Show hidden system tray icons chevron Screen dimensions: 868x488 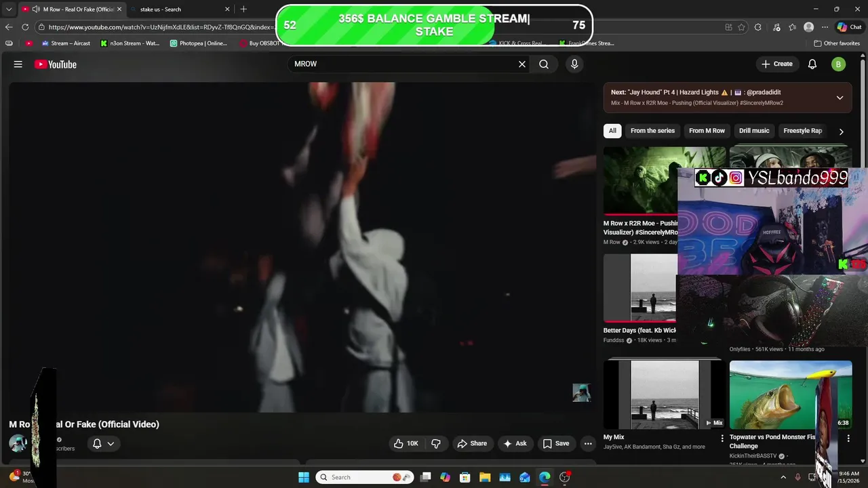point(783,477)
